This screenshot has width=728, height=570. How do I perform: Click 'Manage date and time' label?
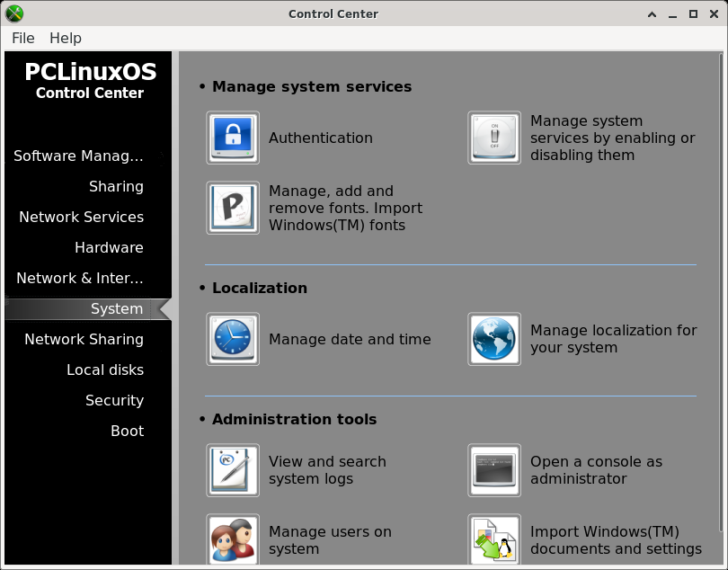[350, 340]
